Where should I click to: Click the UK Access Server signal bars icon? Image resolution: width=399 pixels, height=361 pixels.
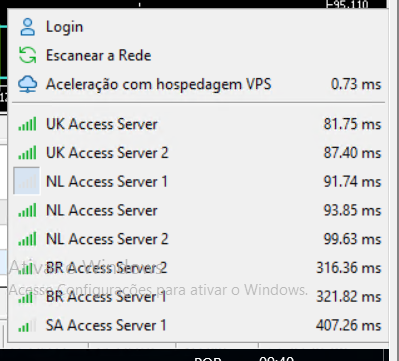(27, 124)
